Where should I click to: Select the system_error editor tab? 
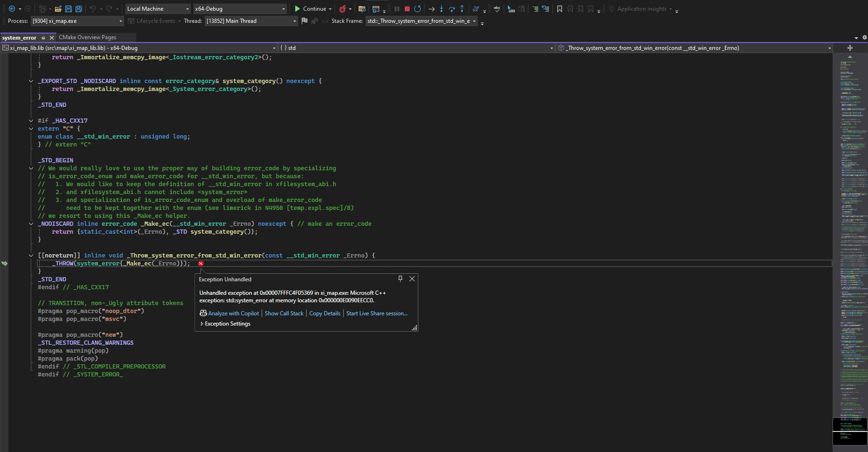click(x=19, y=38)
